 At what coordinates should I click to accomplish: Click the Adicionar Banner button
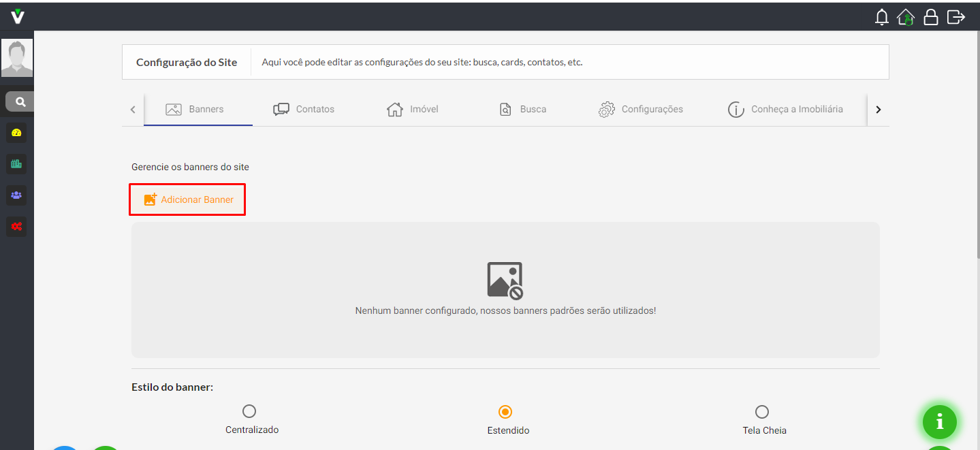[188, 199]
